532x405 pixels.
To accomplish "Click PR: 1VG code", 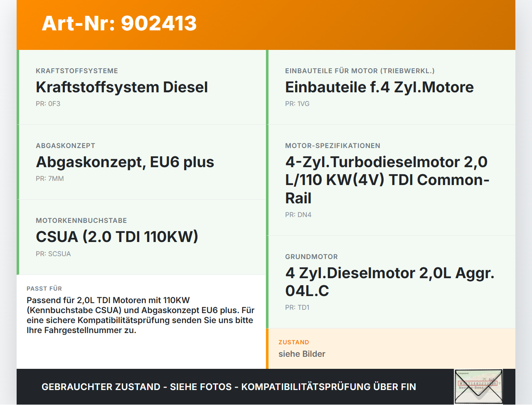I will pyautogui.click(x=298, y=104).
